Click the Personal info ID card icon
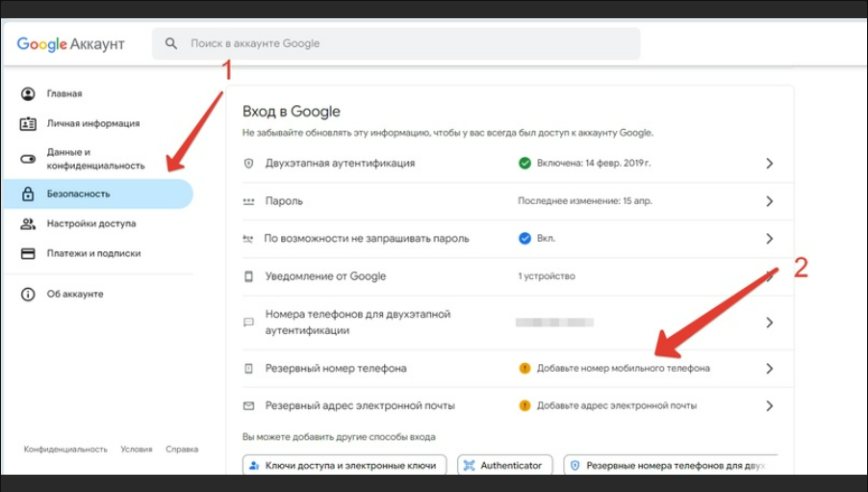Viewport: 868px width, 492px height. point(28,123)
